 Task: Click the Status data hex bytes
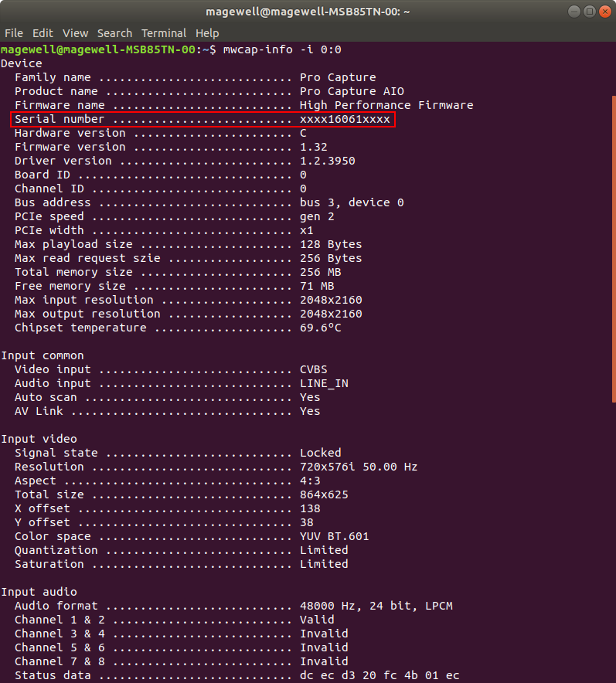(x=379, y=676)
